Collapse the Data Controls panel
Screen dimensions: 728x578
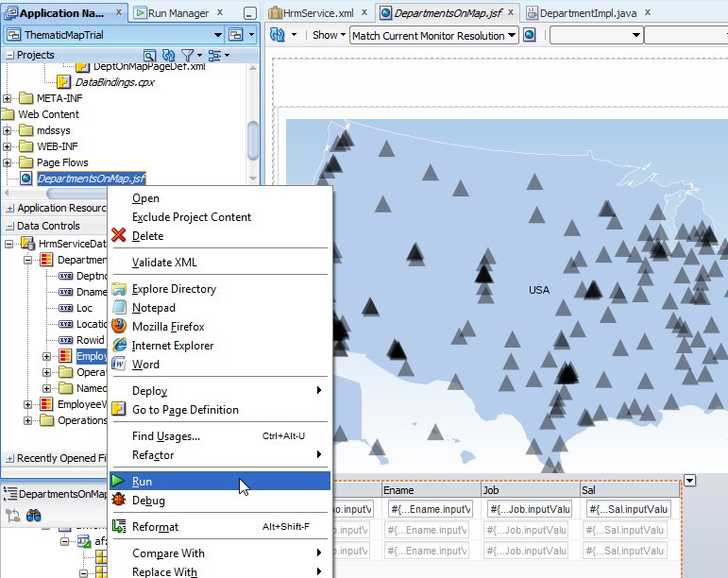9,226
